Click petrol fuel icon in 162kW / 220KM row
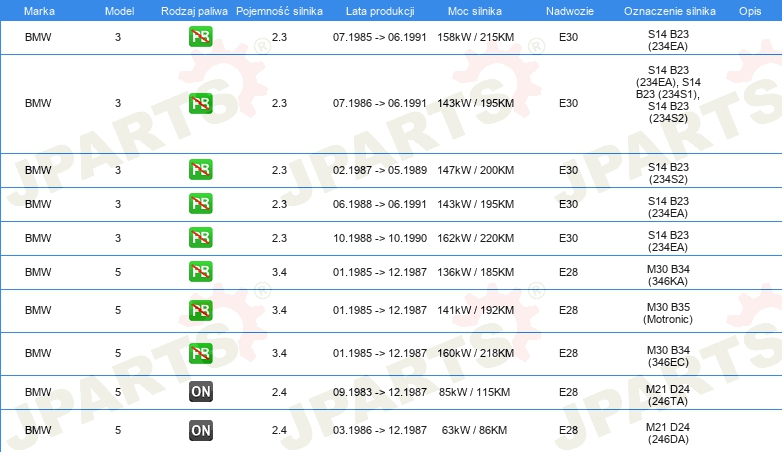Viewport: 782px width, 452px height. point(200,237)
